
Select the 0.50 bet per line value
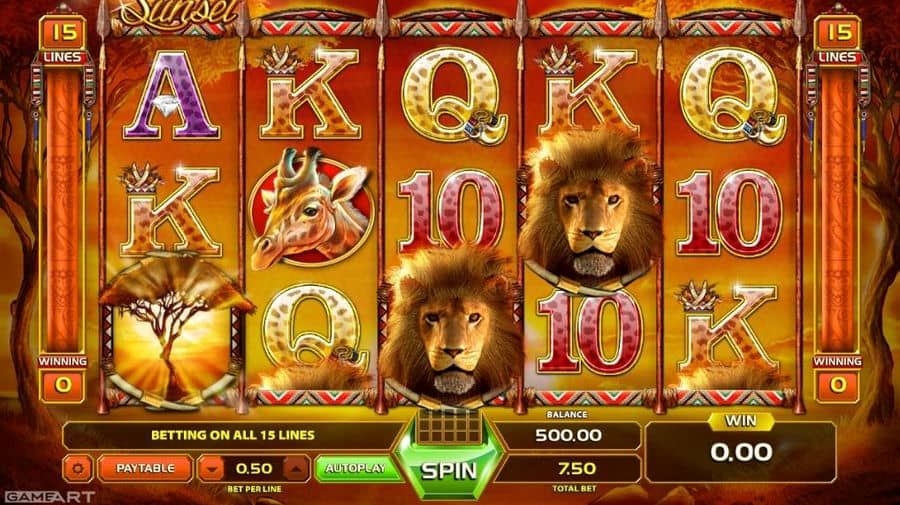(x=254, y=468)
